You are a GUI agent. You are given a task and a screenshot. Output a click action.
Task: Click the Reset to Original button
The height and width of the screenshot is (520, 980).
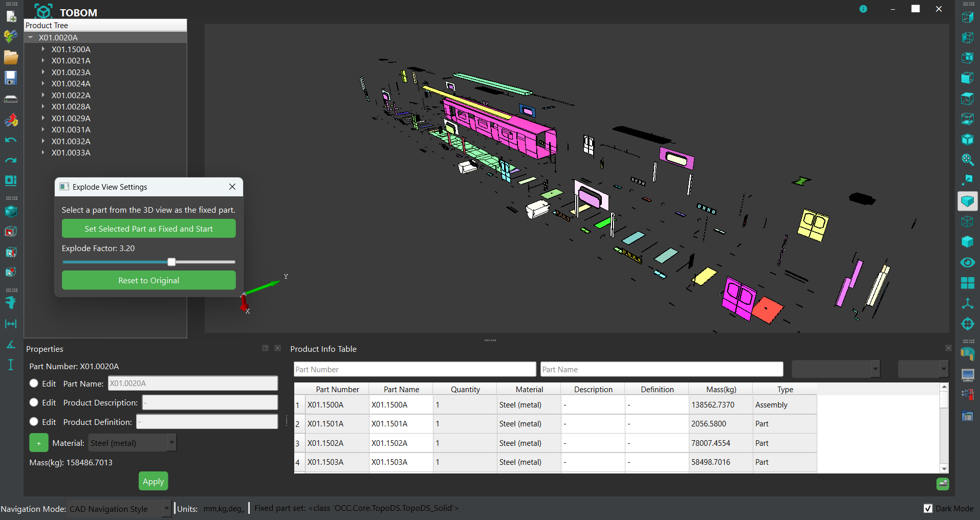[148, 281]
